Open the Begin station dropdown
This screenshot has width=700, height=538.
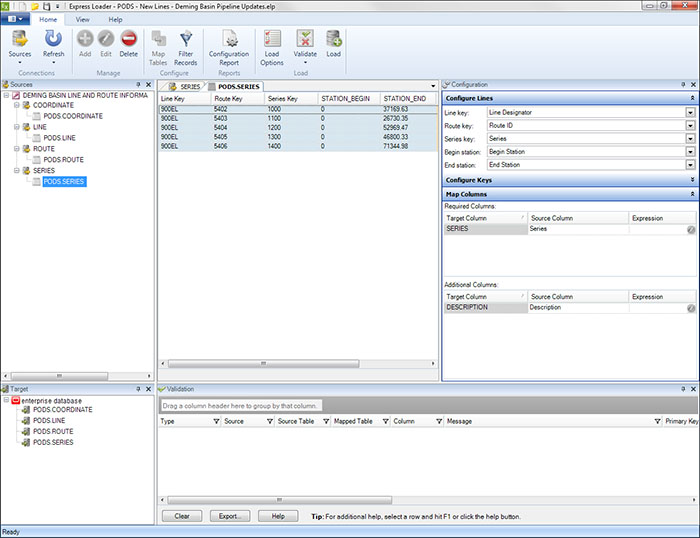tap(691, 152)
